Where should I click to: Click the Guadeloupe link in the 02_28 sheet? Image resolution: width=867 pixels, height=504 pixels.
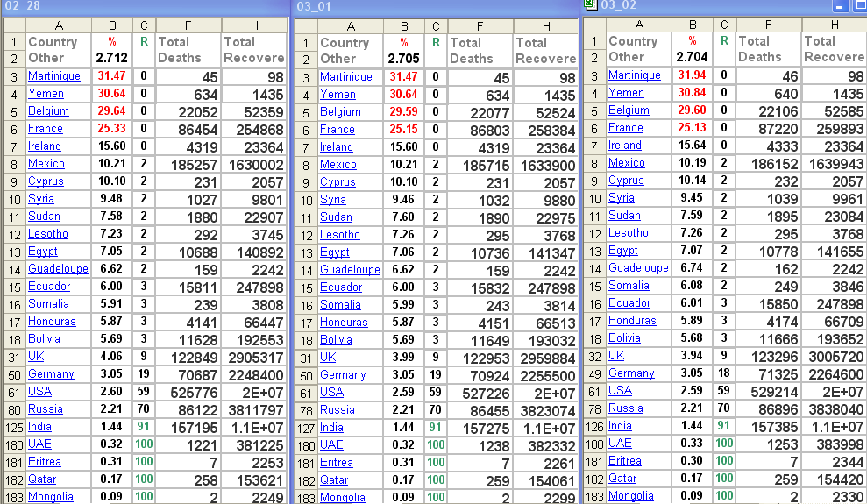58,269
